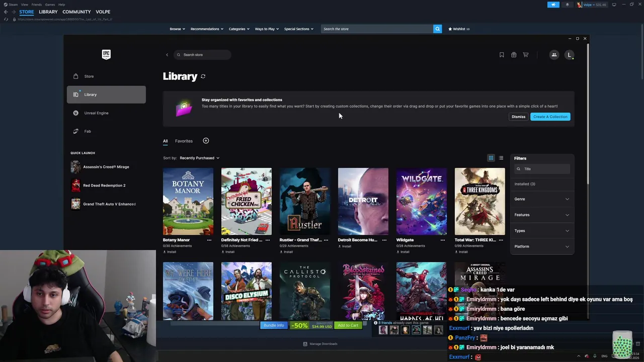Viewport: 644px width, 362px height.
Task: Open options menu for Rustler
Action: point(326,240)
